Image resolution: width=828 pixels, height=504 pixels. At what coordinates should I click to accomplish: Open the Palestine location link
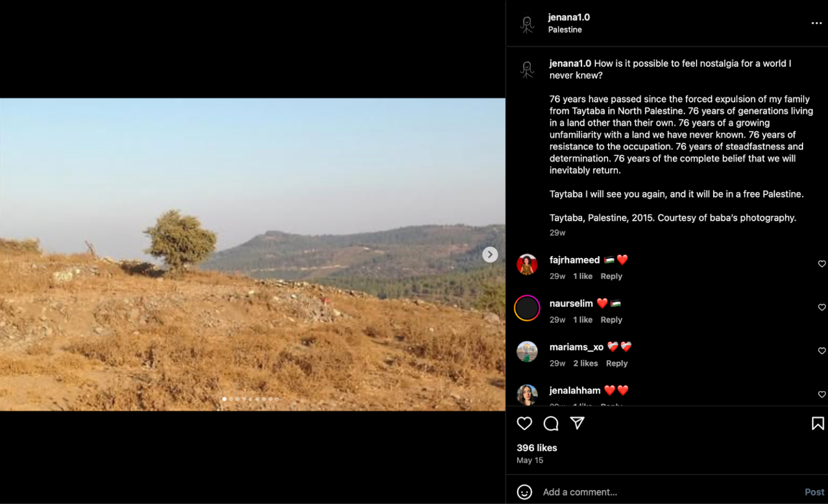click(x=565, y=30)
